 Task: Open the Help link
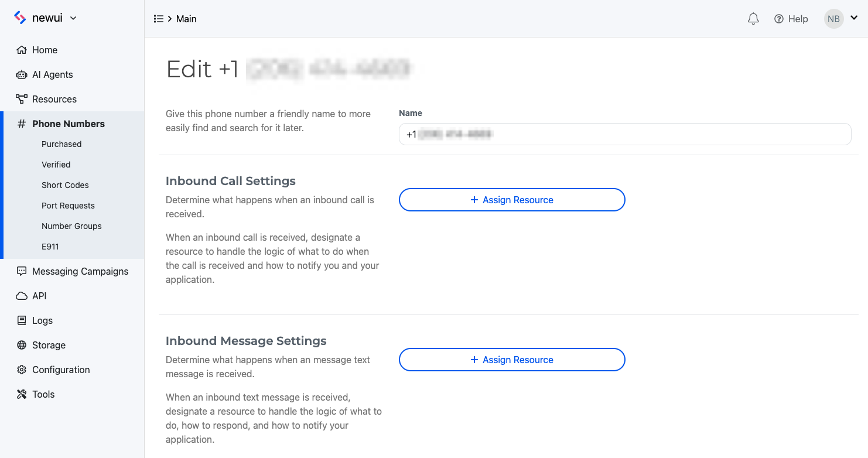point(791,18)
